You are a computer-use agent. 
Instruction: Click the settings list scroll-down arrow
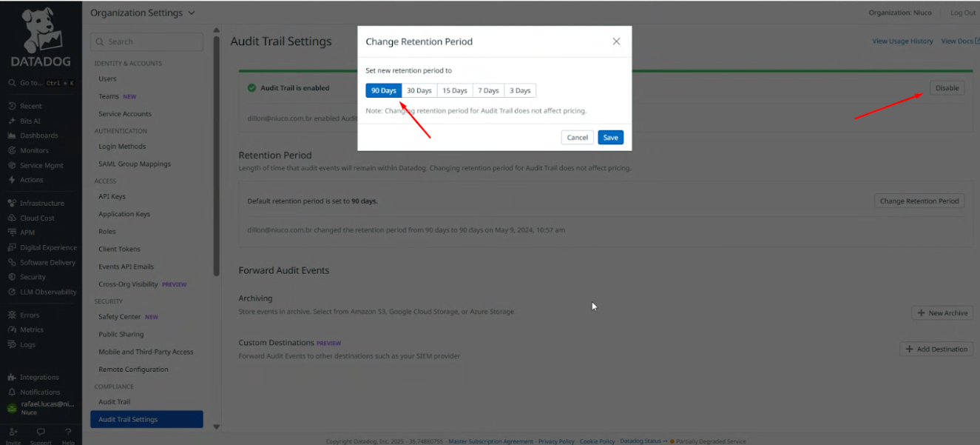pyautogui.click(x=216, y=426)
